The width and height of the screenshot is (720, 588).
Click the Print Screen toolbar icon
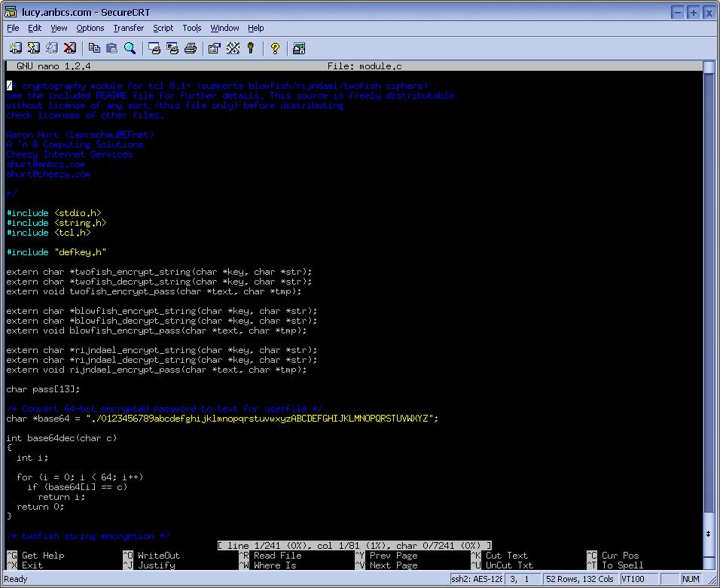[x=154, y=48]
